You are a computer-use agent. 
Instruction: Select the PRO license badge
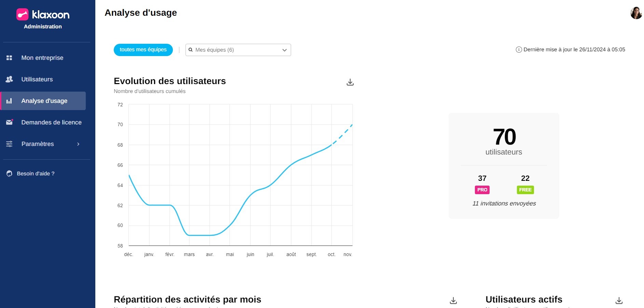482,190
